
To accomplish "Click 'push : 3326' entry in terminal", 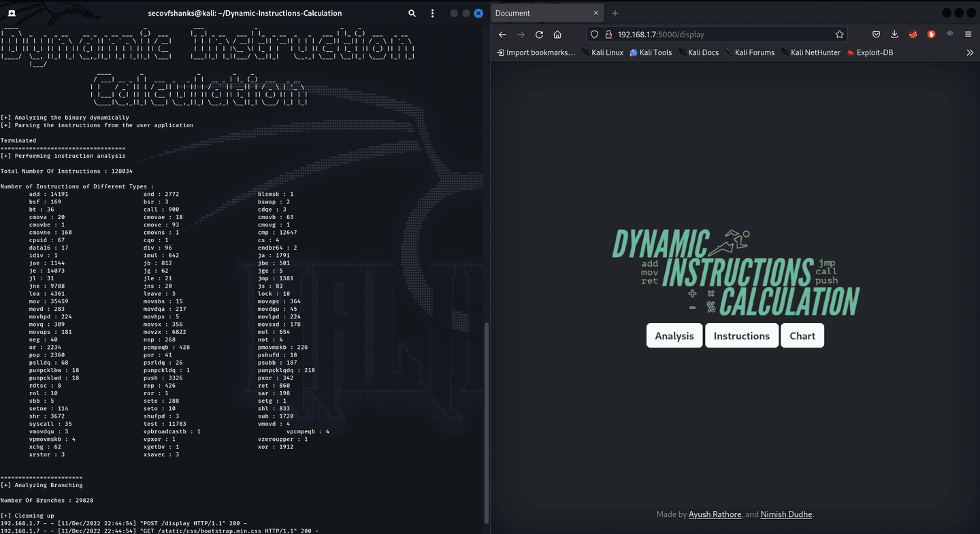I will coord(163,378).
